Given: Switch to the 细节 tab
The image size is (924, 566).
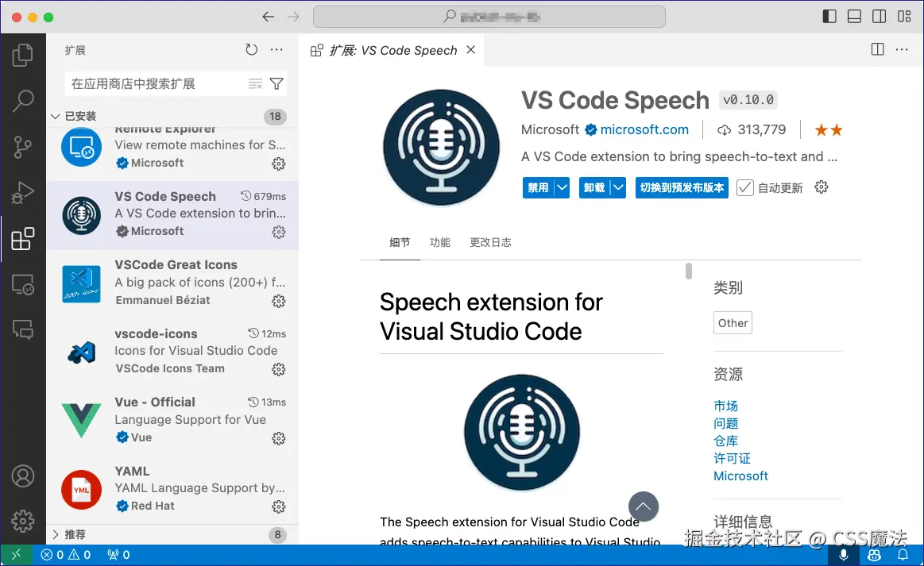Looking at the screenshot, I should pos(400,242).
